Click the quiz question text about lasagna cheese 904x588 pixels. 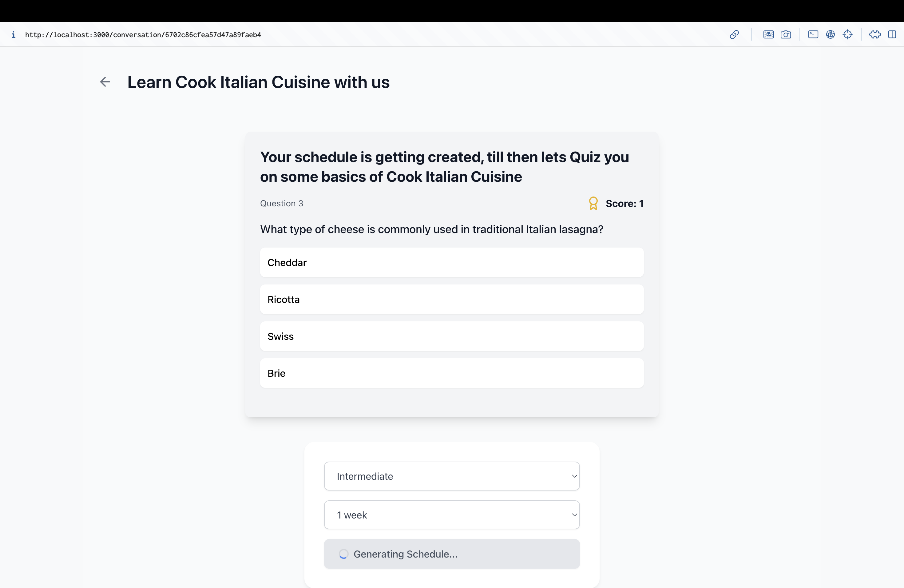coord(431,229)
